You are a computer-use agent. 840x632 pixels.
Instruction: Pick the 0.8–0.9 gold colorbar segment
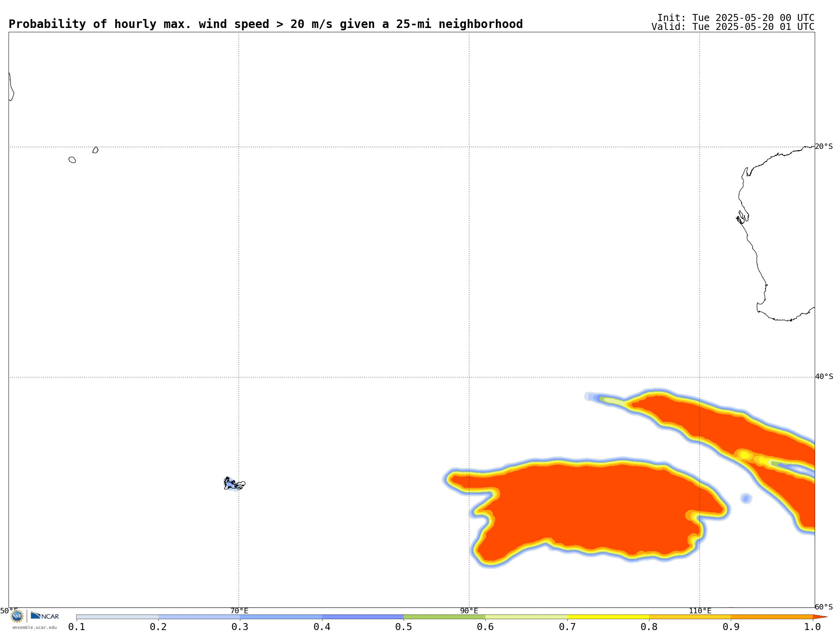(x=690, y=617)
